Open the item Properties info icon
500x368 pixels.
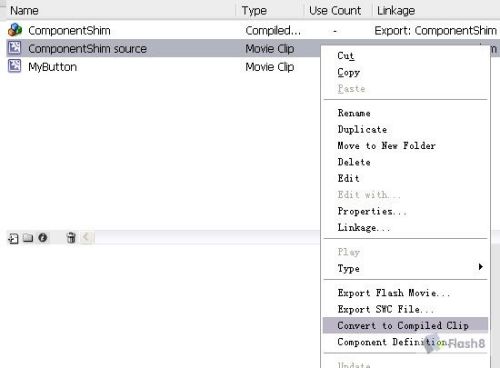pyautogui.click(x=43, y=238)
